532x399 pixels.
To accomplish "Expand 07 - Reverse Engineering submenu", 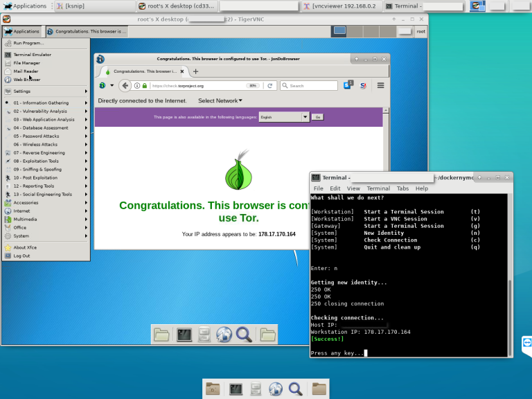I will [46, 152].
